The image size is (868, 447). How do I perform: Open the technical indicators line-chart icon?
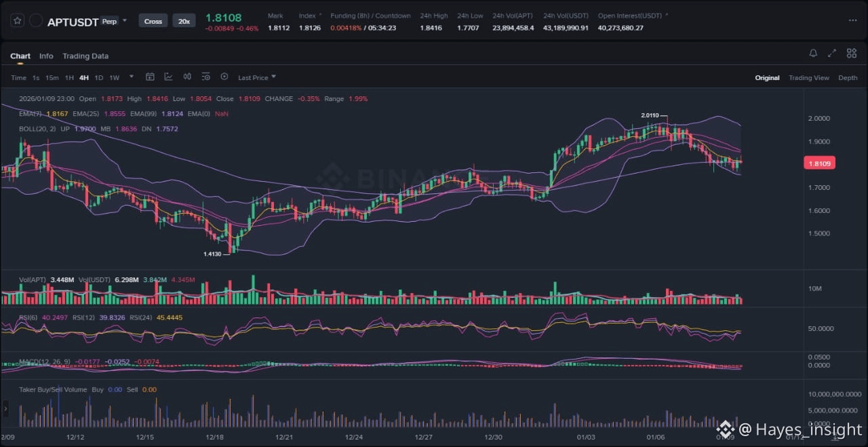[168, 77]
